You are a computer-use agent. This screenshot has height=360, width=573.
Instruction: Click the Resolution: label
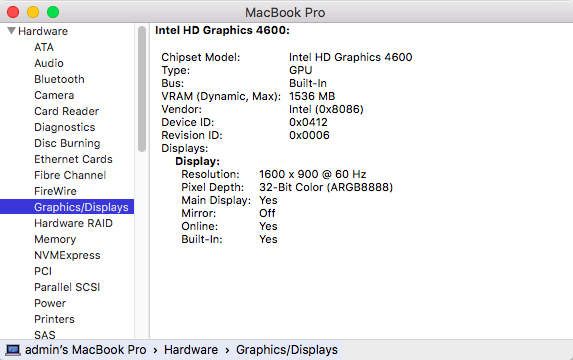click(210, 174)
